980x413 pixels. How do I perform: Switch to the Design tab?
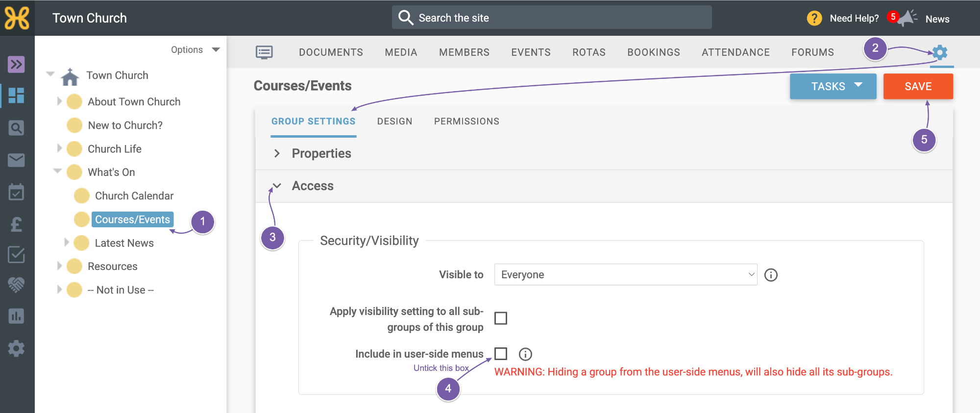tap(395, 121)
